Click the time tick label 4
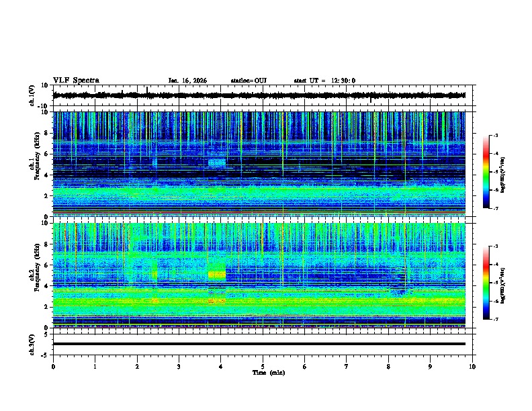This screenshot has height=411, width=532. pyautogui.click(x=221, y=367)
